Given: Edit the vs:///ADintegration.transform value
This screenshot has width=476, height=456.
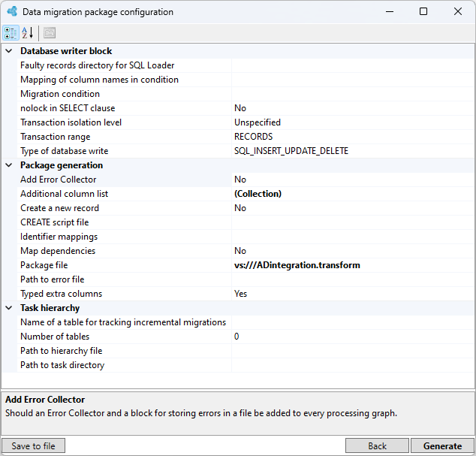Looking at the screenshot, I should point(353,265).
